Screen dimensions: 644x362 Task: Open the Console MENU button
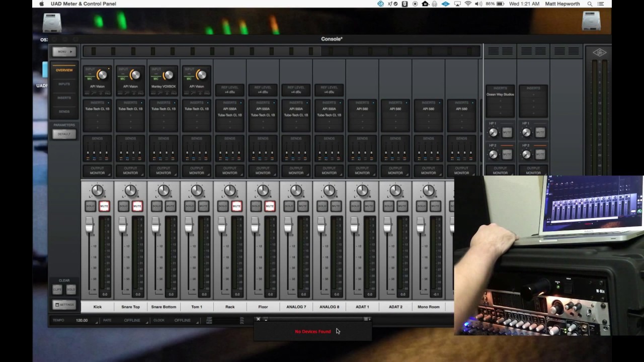64,51
